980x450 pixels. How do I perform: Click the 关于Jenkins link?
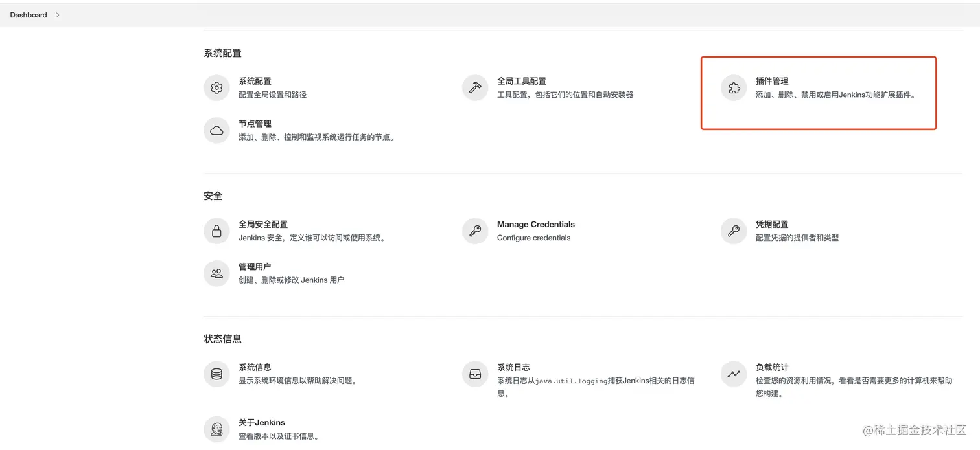tap(262, 422)
